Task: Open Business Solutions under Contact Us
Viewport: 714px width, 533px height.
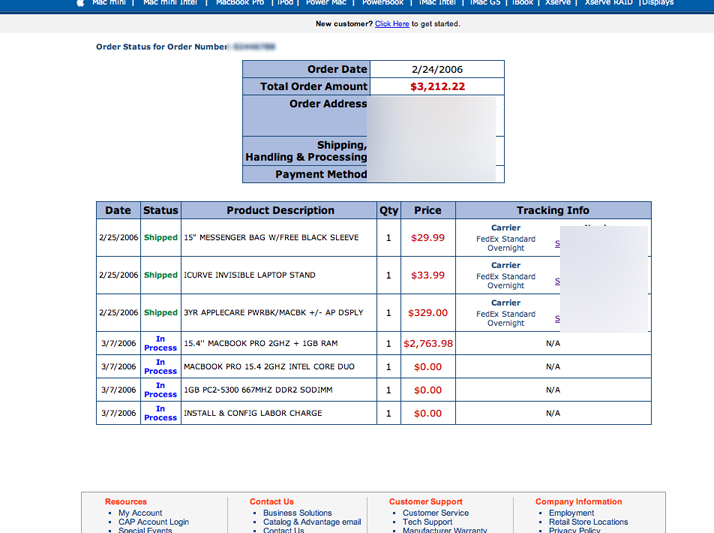Action: [x=297, y=513]
